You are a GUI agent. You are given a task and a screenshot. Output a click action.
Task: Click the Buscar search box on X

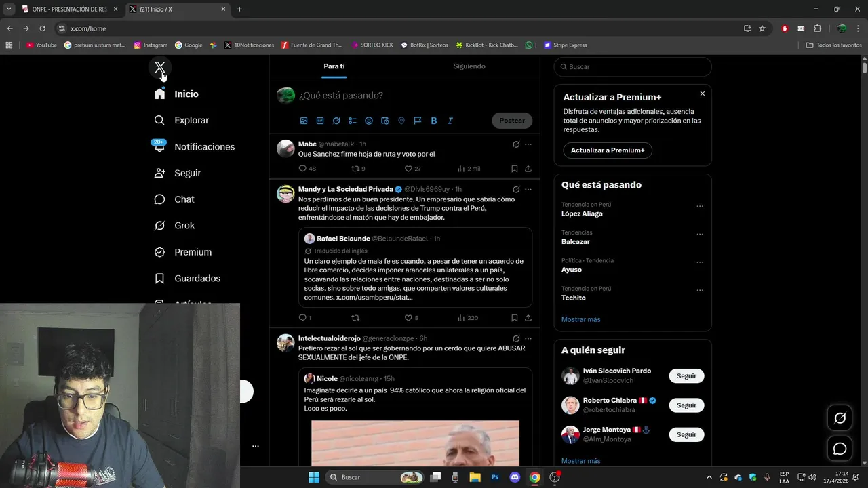(x=633, y=67)
